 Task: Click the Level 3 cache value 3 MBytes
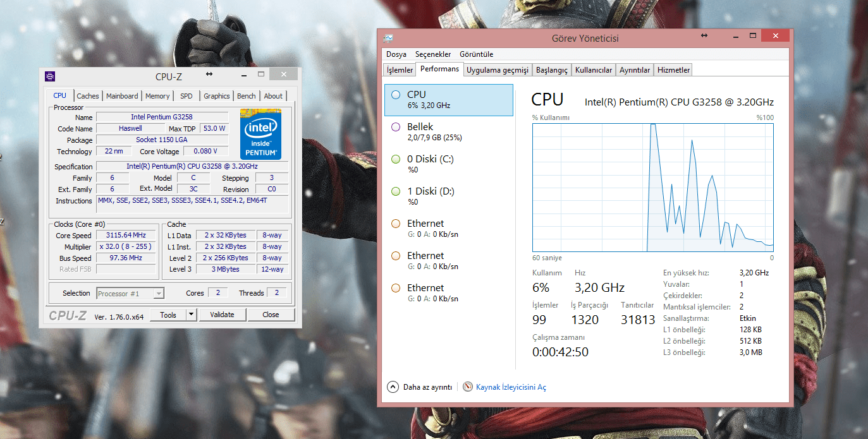(226, 269)
